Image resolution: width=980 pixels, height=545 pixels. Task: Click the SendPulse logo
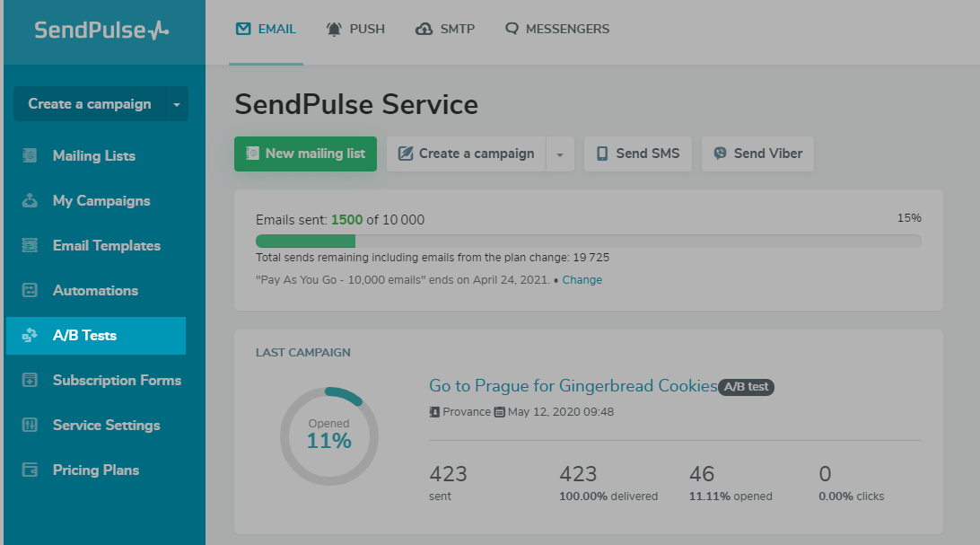pos(101,31)
